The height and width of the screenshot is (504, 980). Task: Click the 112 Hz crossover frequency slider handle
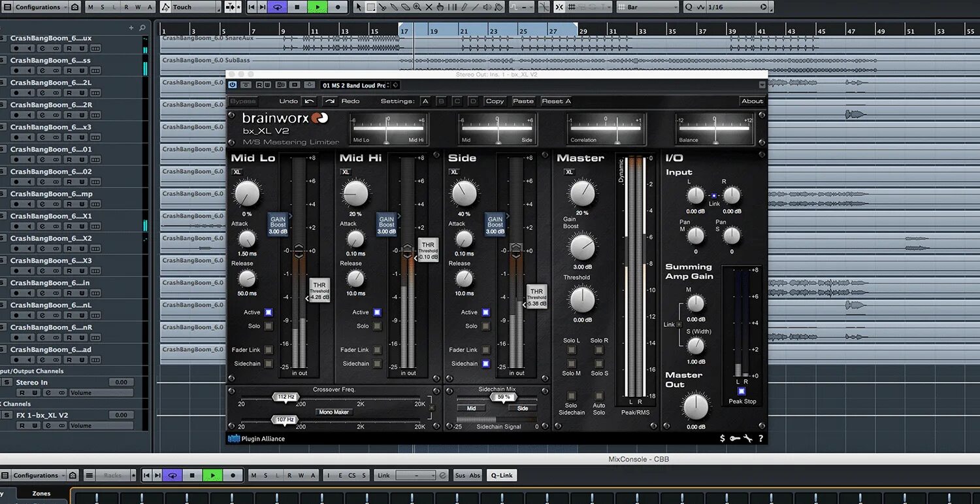coord(286,397)
